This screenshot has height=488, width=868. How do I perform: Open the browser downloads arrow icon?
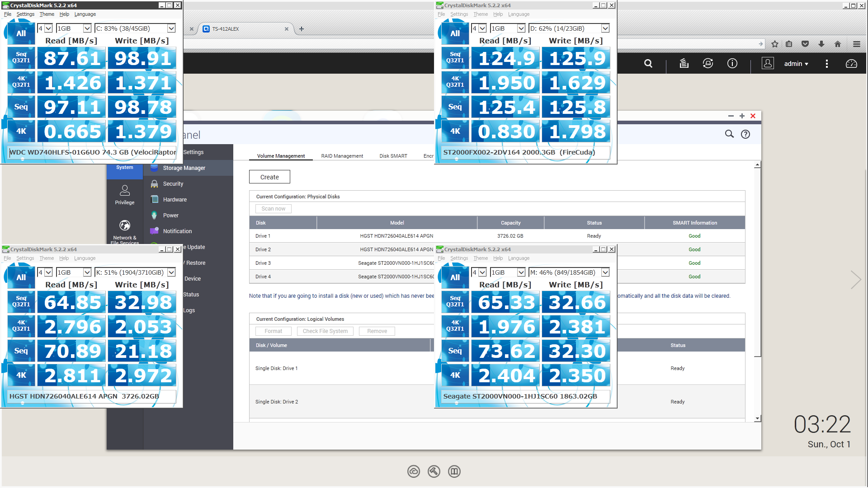tap(821, 44)
